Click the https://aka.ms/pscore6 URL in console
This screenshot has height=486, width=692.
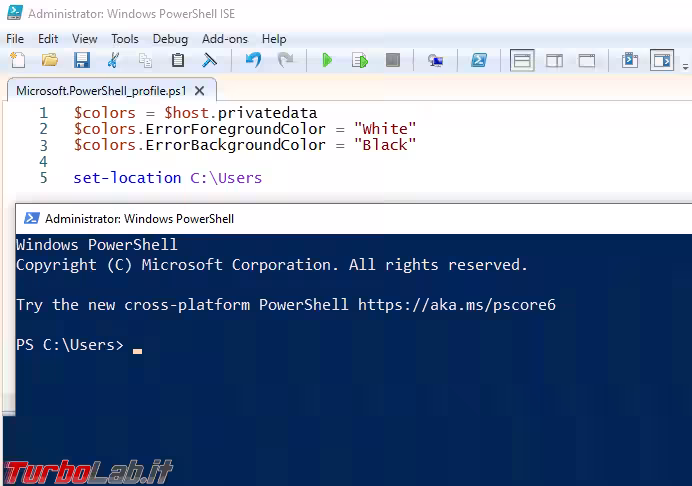pyautogui.click(x=457, y=305)
